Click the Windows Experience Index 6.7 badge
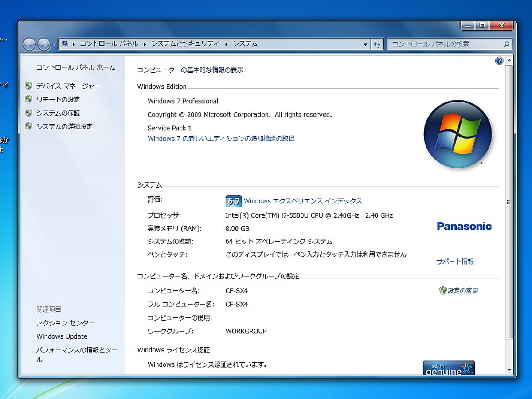Screen dimensions: 532x399 [x=233, y=201]
